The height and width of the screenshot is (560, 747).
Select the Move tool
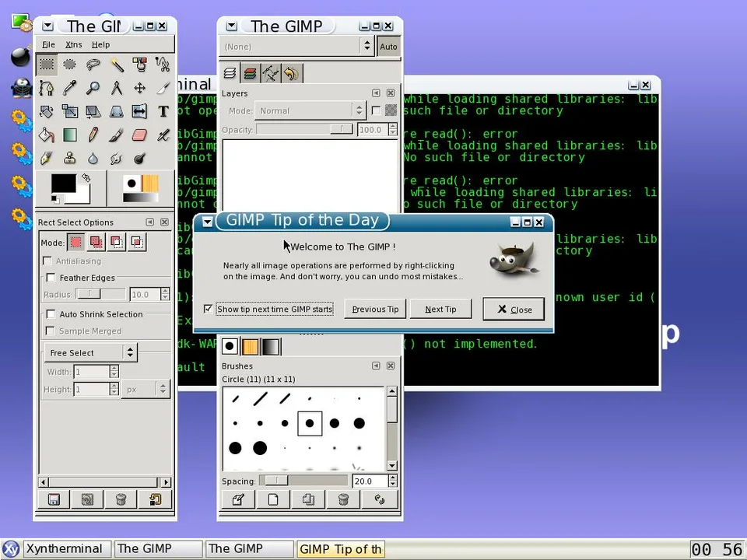(x=139, y=88)
